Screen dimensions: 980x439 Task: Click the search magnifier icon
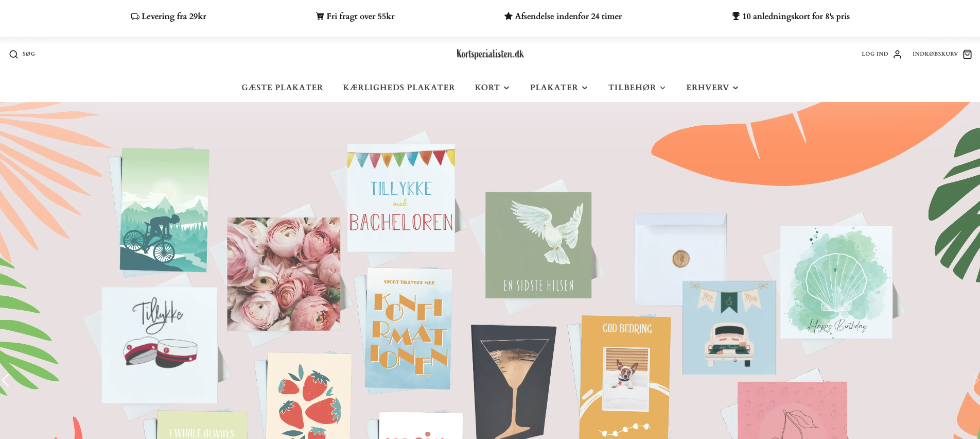(13, 54)
